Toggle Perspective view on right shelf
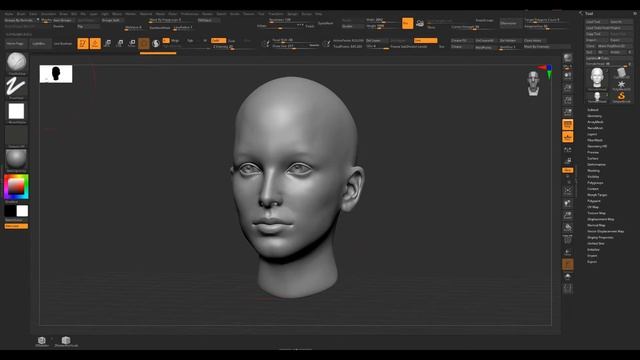 coord(568,124)
